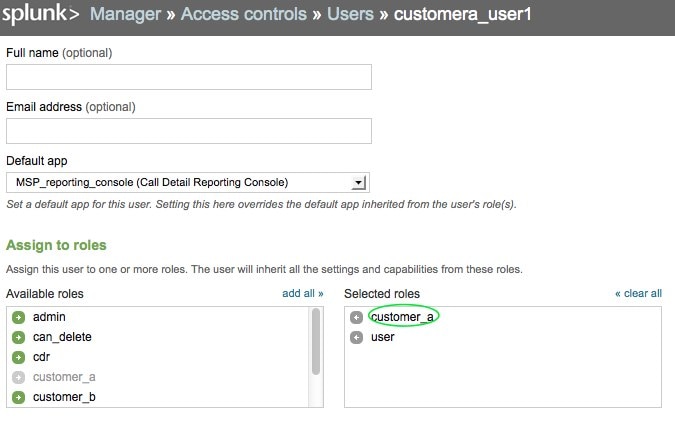Select the admin role name in Available roles
675x424 pixels.
point(49,317)
